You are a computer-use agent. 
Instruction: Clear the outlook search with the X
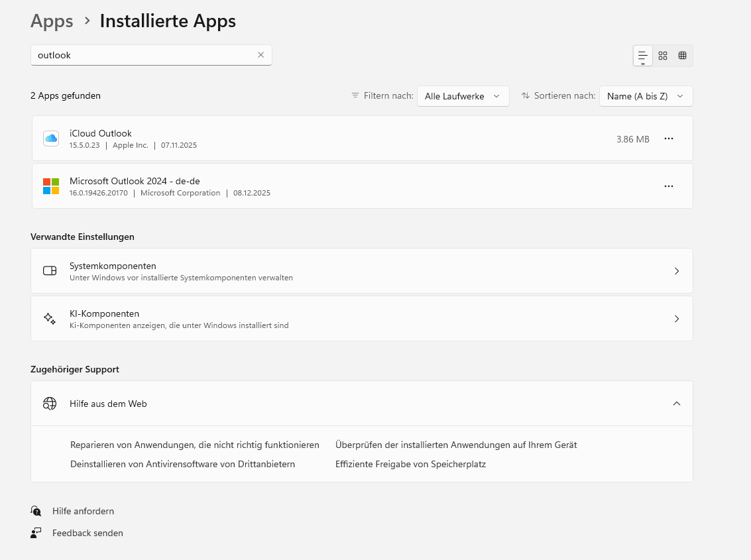coord(260,55)
